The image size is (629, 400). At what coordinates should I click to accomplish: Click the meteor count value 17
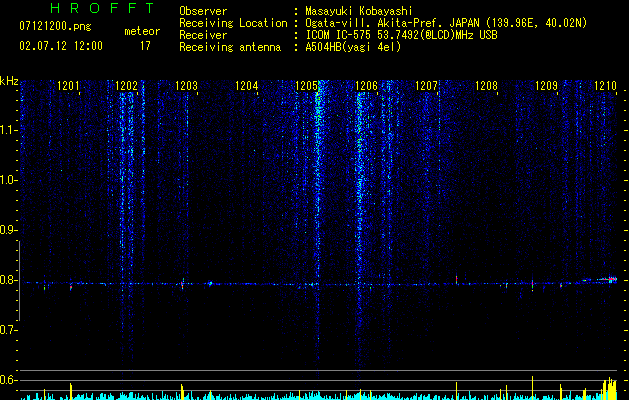tap(145, 46)
